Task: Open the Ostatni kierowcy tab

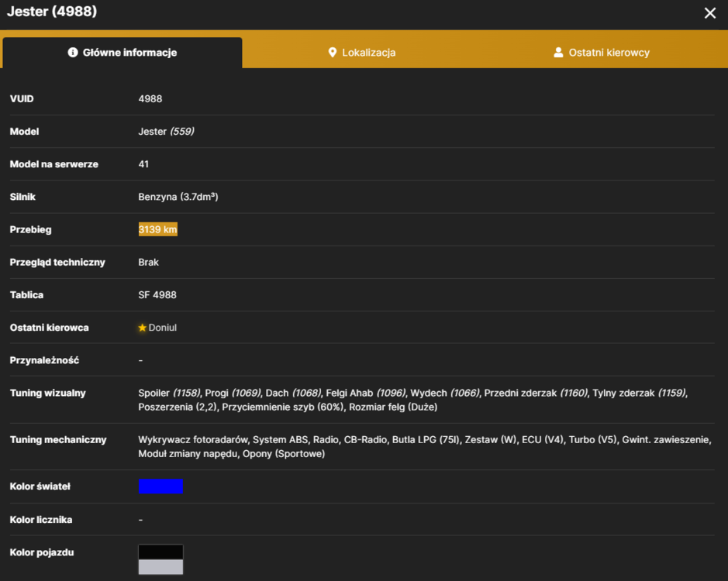Action: click(602, 53)
